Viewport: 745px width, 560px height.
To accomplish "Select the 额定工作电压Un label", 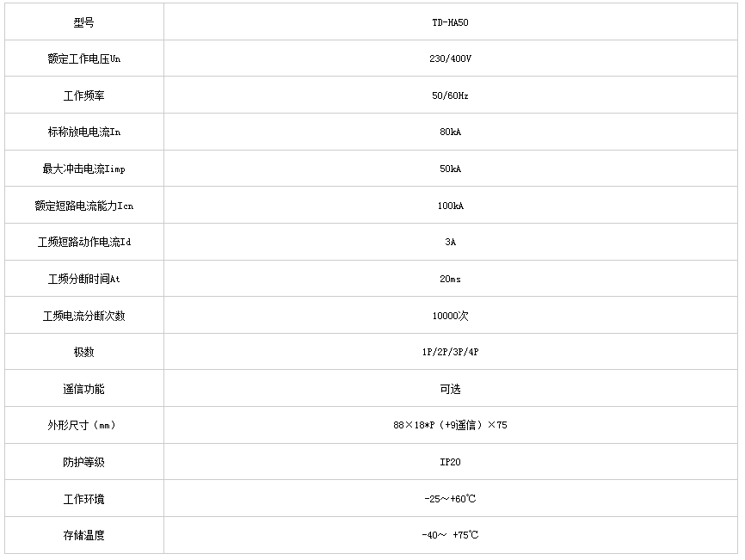I will coord(83,59).
